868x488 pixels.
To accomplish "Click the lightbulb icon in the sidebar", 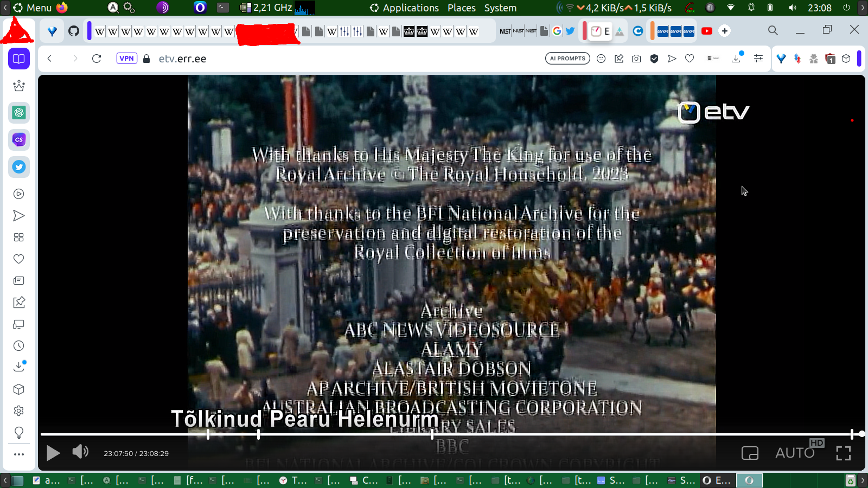I will coord(19,433).
